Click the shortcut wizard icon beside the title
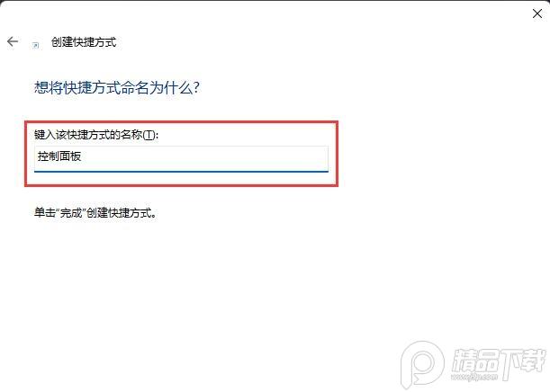The height and width of the screenshot is (392, 550). click(x=35, y=45)
